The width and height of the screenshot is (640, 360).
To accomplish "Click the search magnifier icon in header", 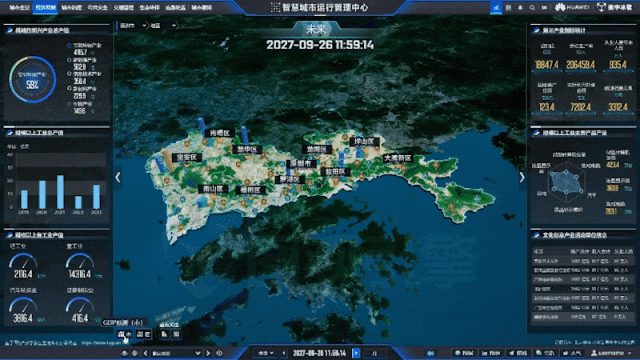I will click(x=532, y=7).
